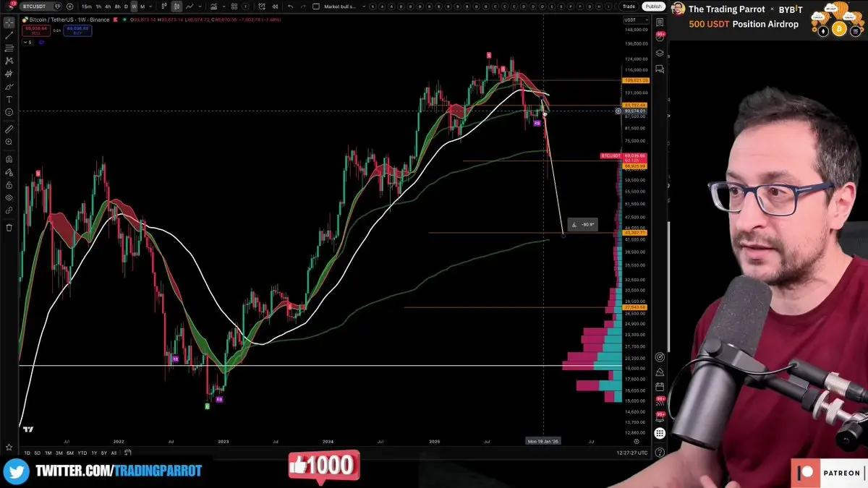Open the chart patterns tool group
Viewport: 868px width, 488px height.
pyautogui.click(x=9, y=61)
